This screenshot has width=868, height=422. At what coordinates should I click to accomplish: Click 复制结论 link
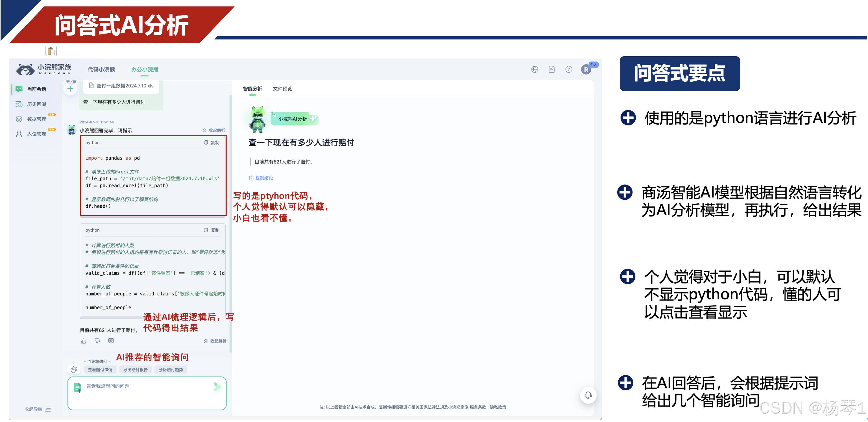click(x=261, y=178)
